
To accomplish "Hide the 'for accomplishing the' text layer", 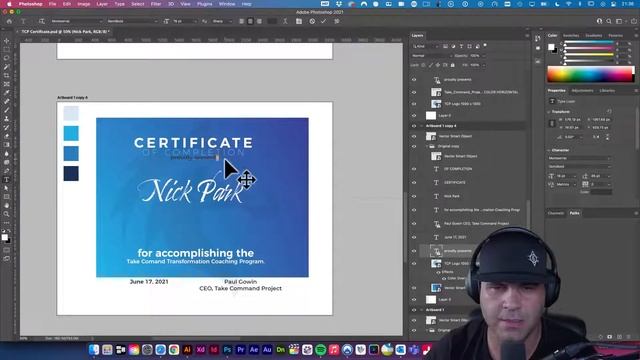I will [x=414, y=210].
